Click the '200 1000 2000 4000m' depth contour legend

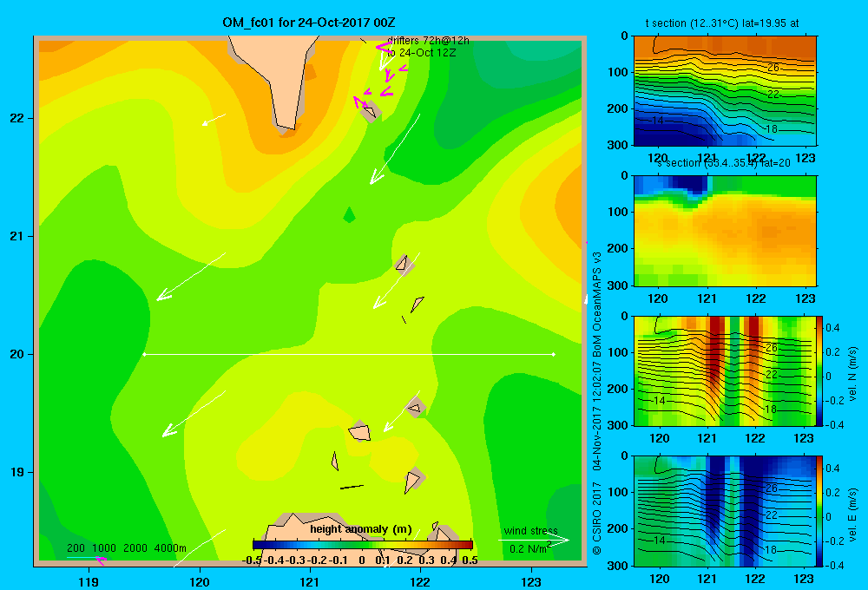[x=127, y=548]
